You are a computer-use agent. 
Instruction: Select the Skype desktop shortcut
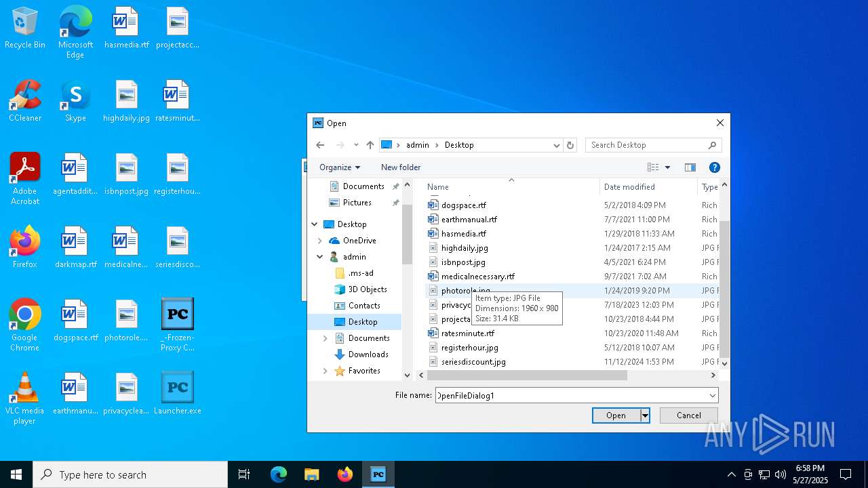(75, 101)
